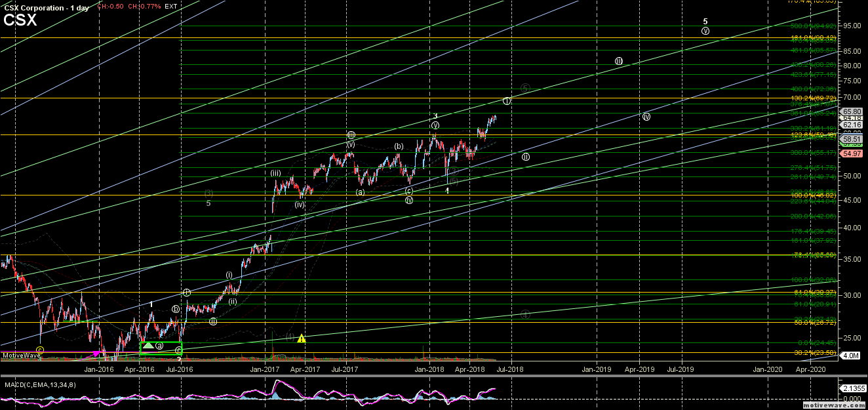Image resolution: width=868 pixels, height=410 pixels.
Task: Click the MotiveWave label on chart
Action: point(21,356)
